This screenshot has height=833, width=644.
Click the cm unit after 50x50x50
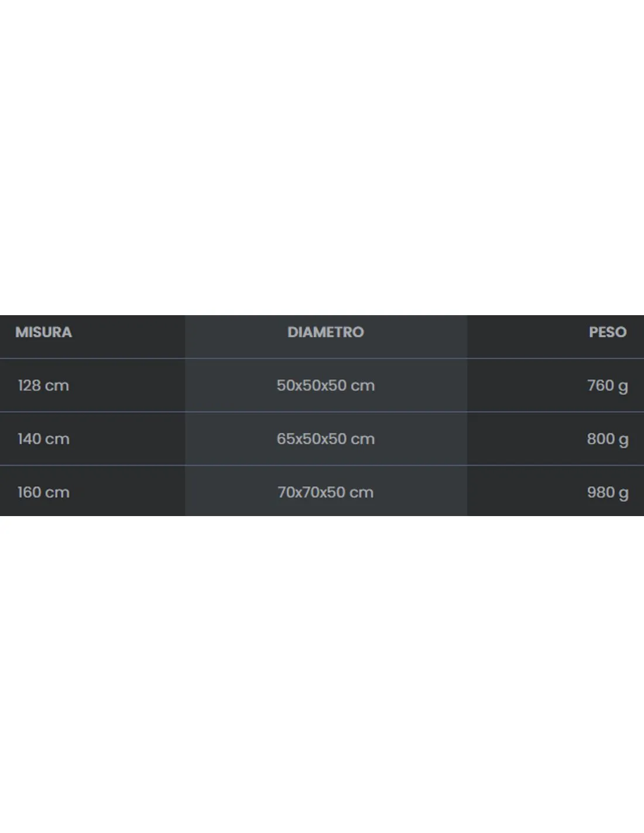(x=362, y=386)
